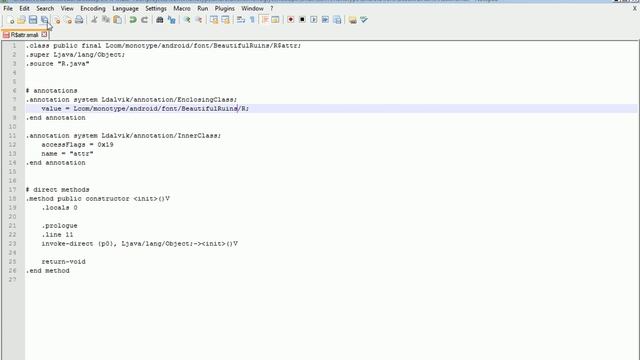Open the Settings menu

tap(156, 8)
